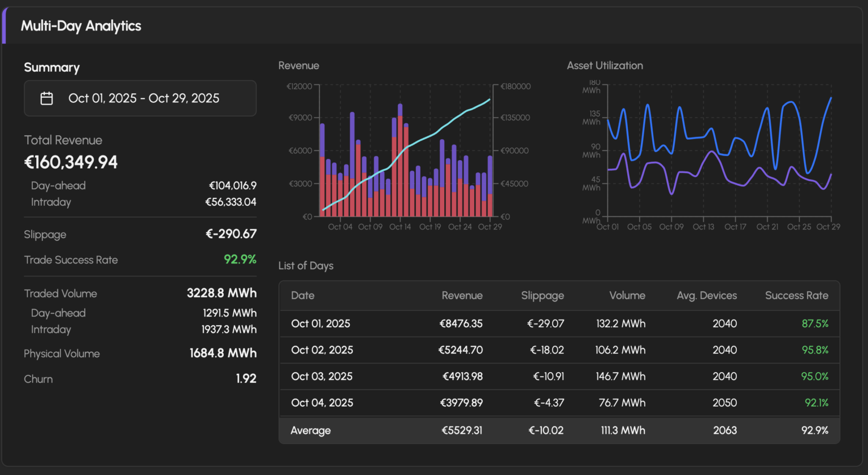
Task: Sort table by Volume column header
Action: pyautogui.click(x=627, y=295)
